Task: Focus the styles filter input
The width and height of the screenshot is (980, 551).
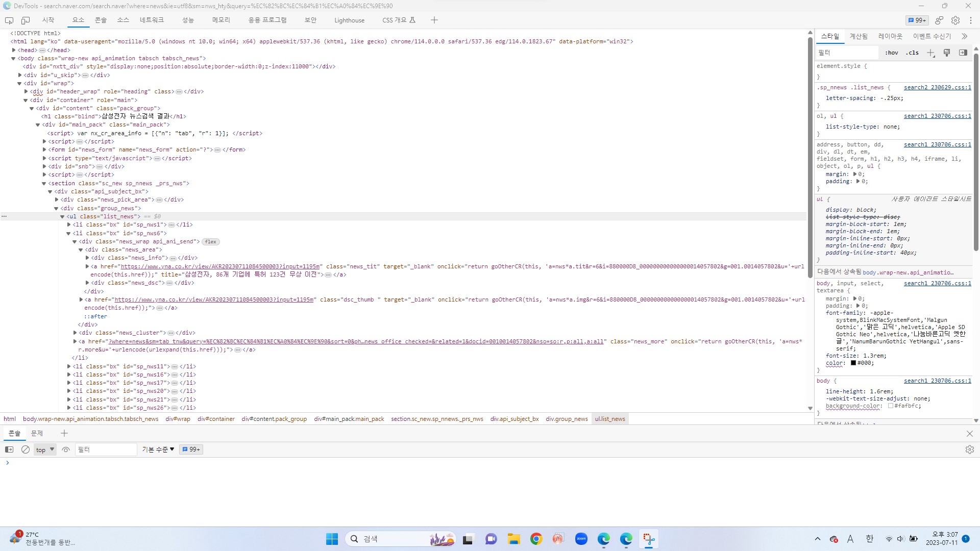Action: [x=847, y=53]
